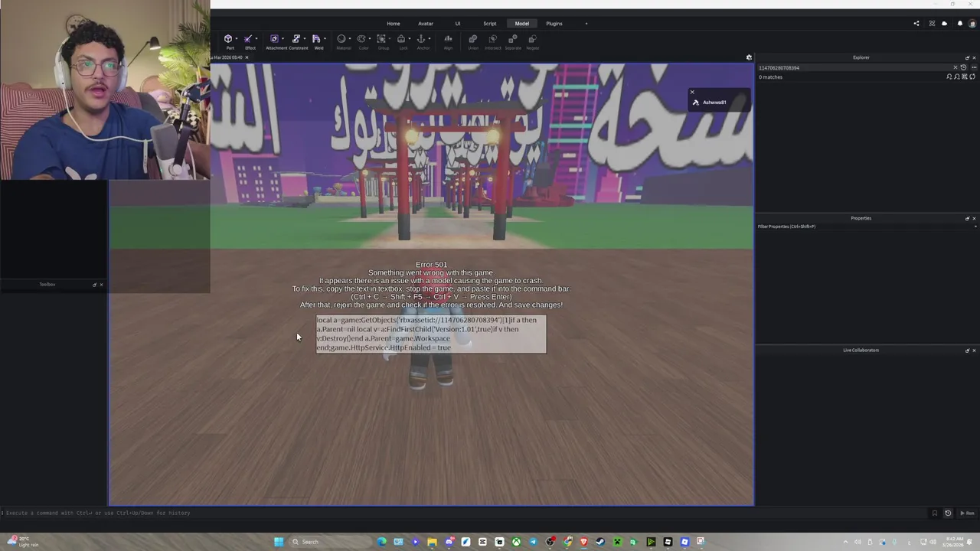980x551 pixels.
Task: Click the Effect tool icon
Action: click(248, 39)
